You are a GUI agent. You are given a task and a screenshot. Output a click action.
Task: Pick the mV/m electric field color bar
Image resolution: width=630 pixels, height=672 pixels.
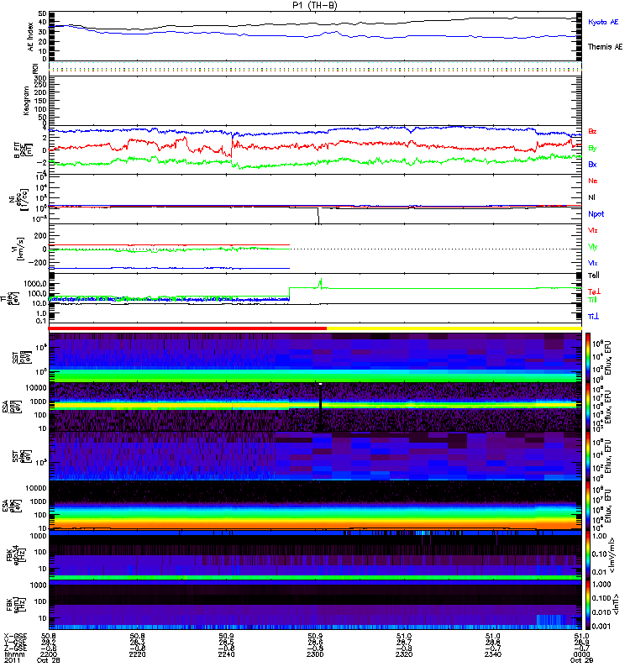click(588, 554)
